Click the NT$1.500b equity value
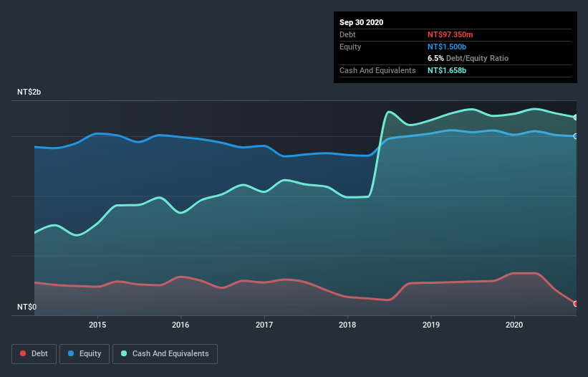588x377 pixels. point(447,47)
